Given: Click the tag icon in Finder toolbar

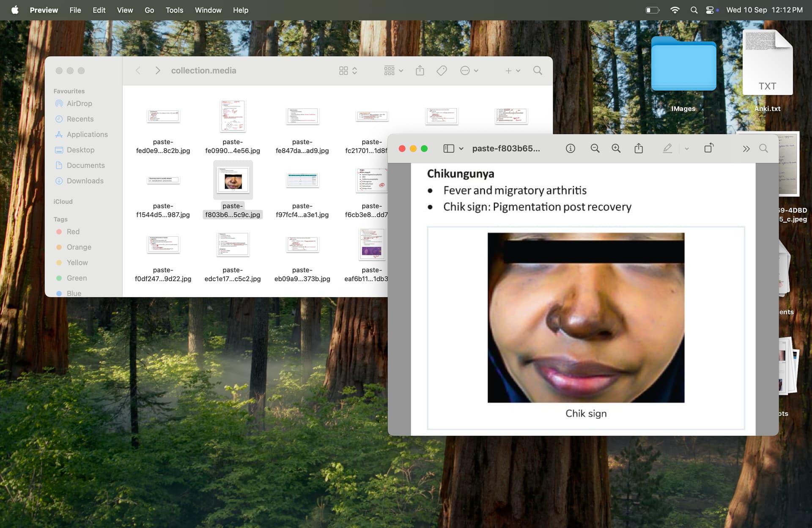Looking at the screenshot, I should (x=442, y=71).
